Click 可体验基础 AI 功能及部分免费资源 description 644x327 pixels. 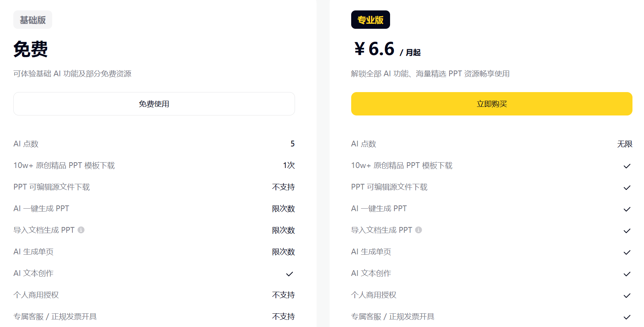coord(72,74)
